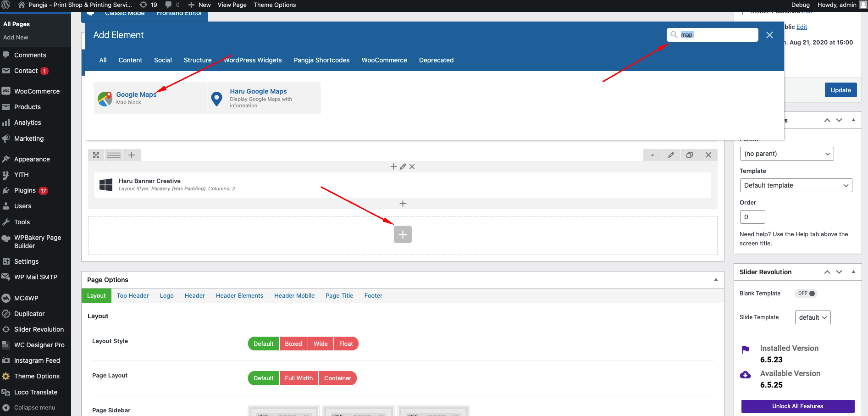Open WP Mail SMTP sidebar item
This screenshot has height=416, width=868.
coord(35,277)
